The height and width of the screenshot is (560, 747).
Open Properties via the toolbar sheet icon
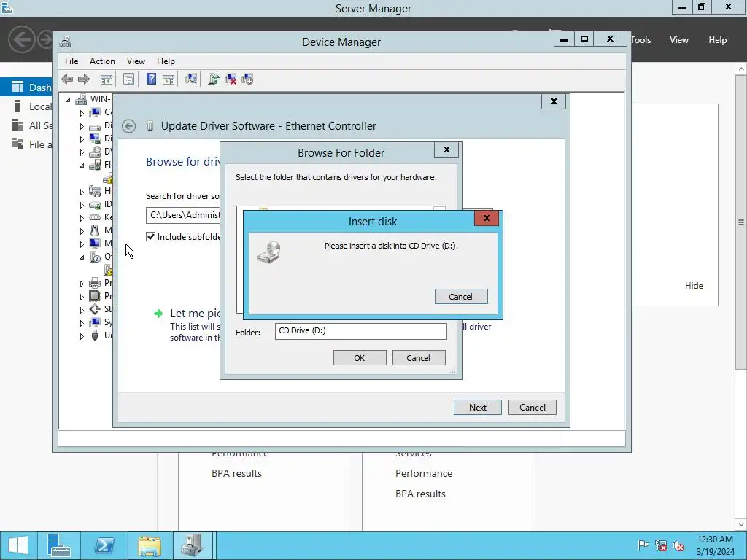128,79
